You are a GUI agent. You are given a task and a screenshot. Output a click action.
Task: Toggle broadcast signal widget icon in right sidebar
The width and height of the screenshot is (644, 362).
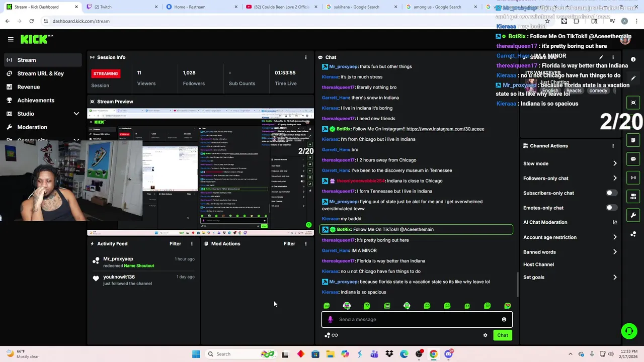click(633, 177)
